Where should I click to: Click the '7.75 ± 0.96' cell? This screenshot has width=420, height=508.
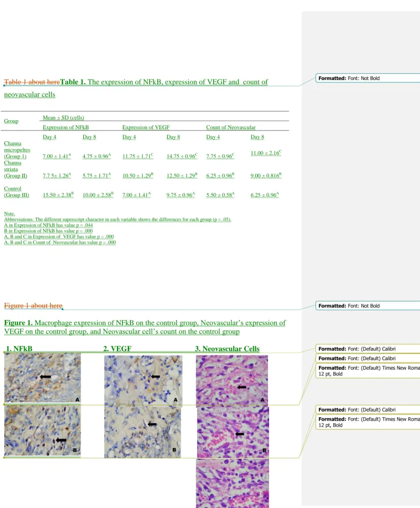point(220,156)
